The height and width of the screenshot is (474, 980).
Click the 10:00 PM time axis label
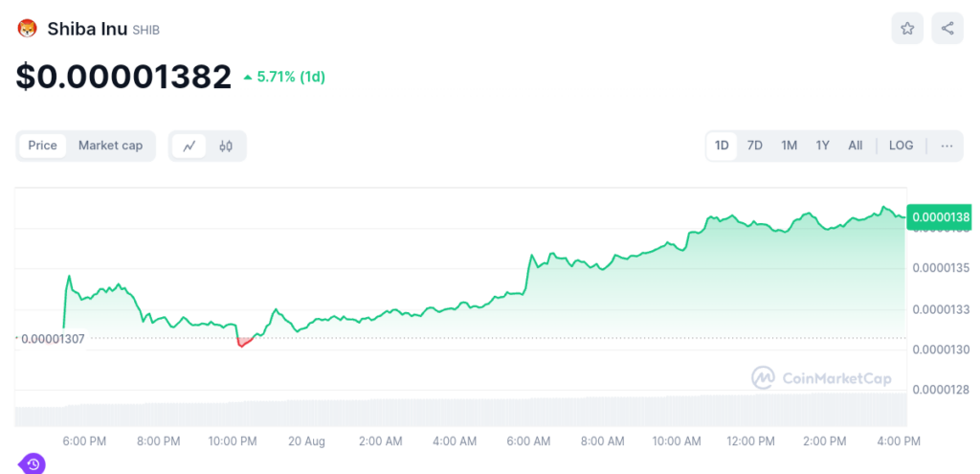coord(233,441)
